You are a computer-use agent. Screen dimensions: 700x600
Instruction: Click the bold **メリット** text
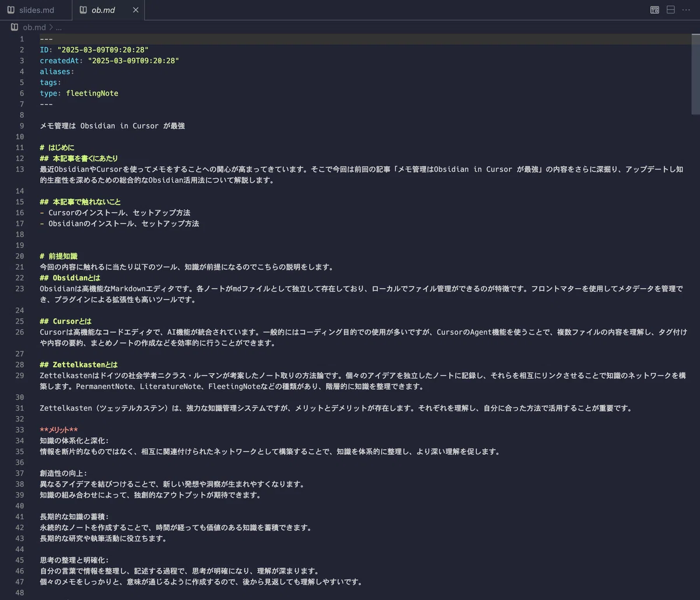click(59, 430)
